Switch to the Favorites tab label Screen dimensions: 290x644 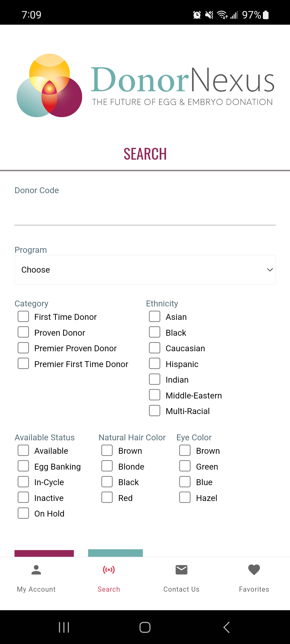click(254, 589)
